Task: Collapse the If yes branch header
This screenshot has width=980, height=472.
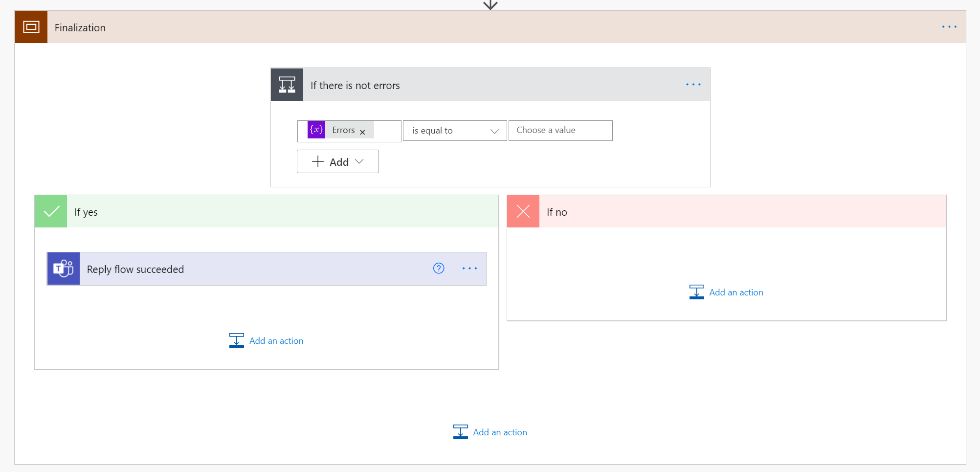Action: click(282, 211)
